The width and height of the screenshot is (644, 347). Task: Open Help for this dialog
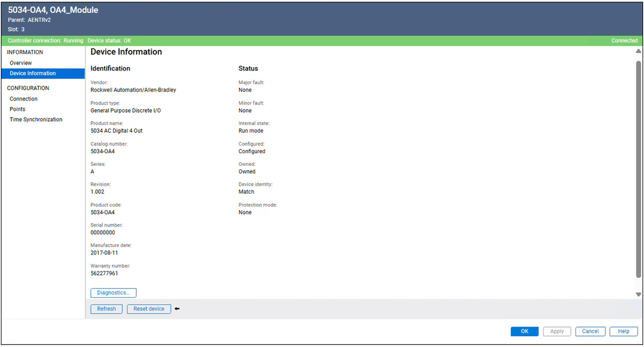624,331
